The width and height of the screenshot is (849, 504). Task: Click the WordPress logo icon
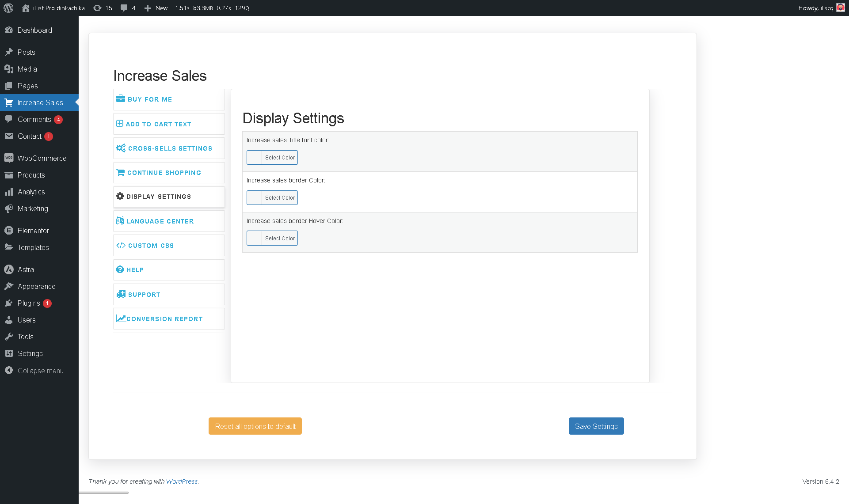click(8, 8)
